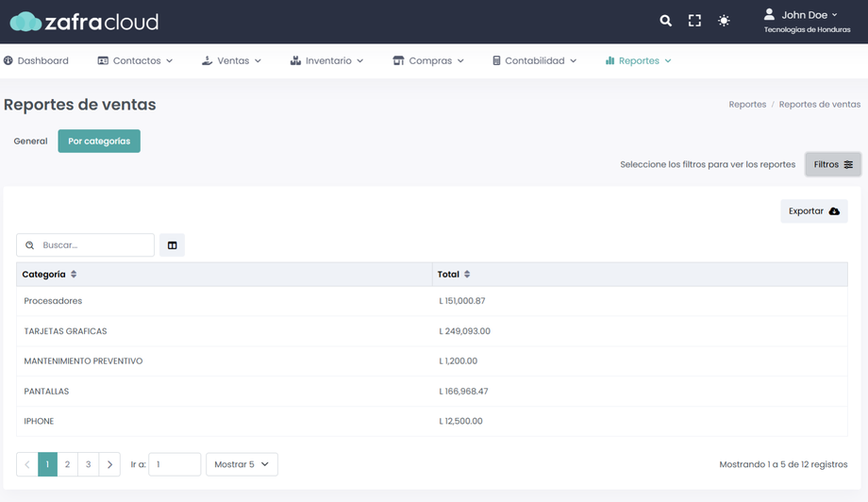Select the Por categorías tab

click(99, 142)
